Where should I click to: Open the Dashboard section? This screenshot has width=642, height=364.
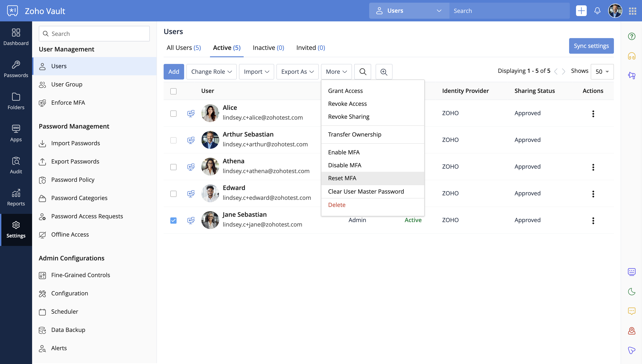[x=16, y=37]
